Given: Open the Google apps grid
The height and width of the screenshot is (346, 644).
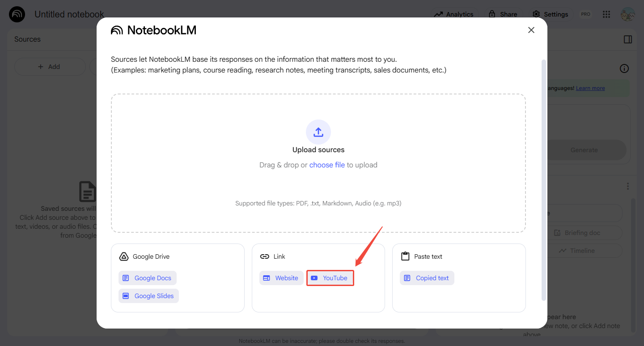Looking at the screenshot, I should (606, 14).
